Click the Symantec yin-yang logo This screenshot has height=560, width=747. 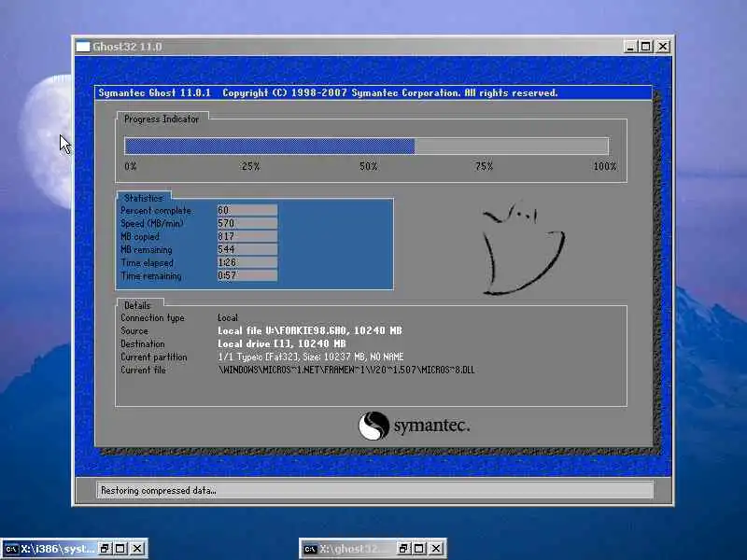373,426
